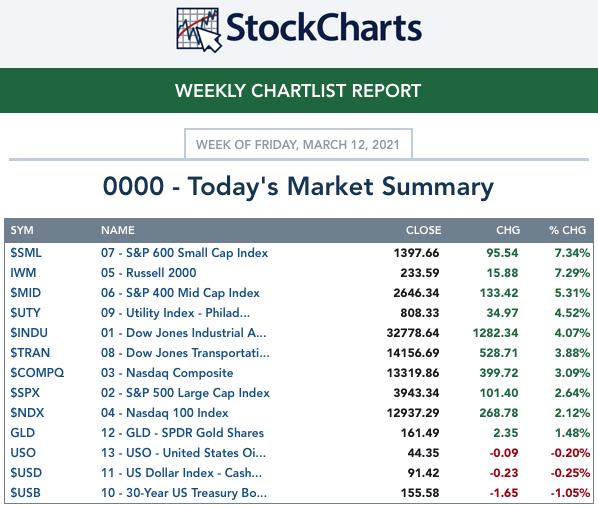Open the IWM symbol link
The image size is (598, 507).
23,273
